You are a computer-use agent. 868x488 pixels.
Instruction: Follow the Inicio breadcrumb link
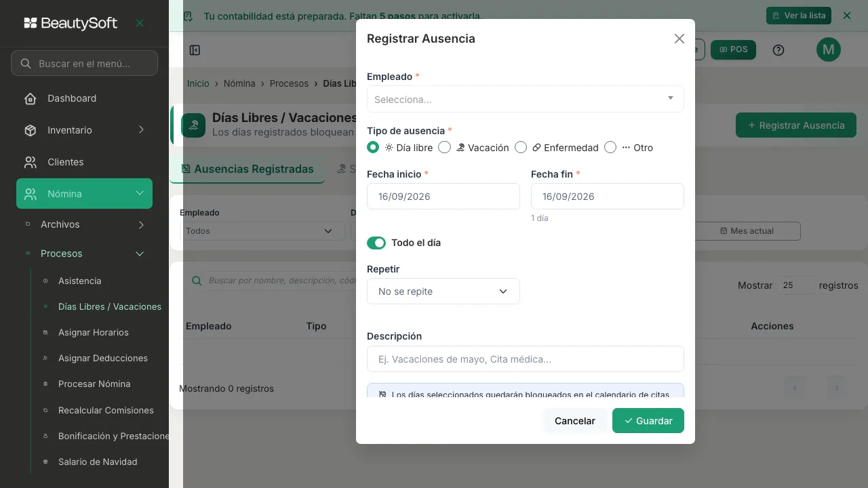coord(198,83)
